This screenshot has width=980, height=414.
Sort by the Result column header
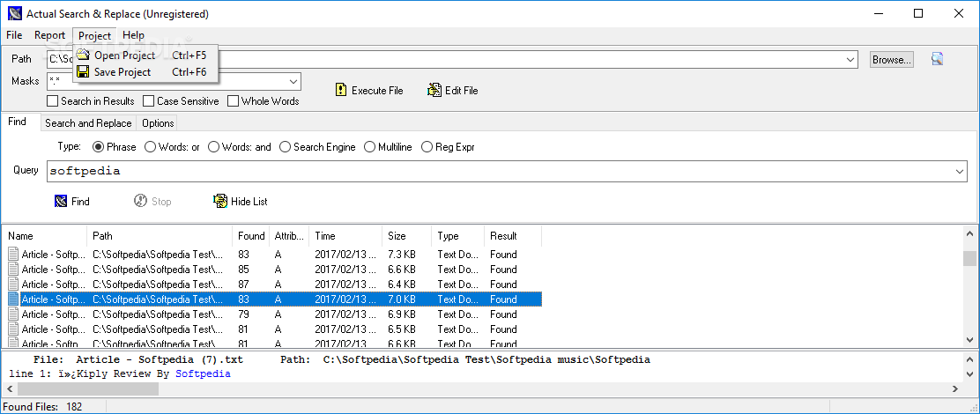[x=513, y=236]
